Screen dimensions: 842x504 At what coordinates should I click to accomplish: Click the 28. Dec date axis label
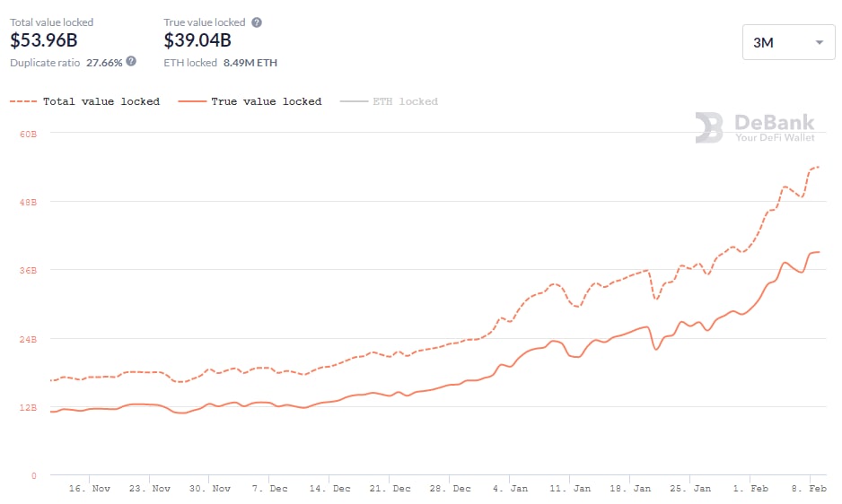450,489
